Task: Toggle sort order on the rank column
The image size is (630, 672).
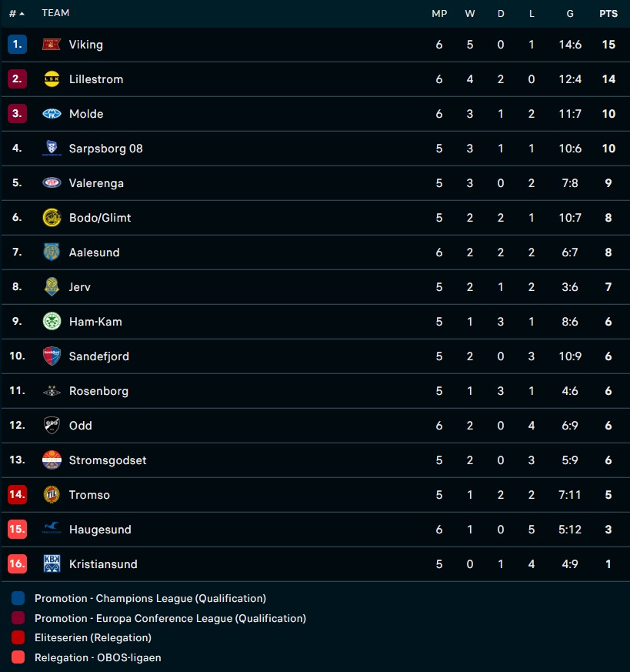Action: (x=14, y=13)
